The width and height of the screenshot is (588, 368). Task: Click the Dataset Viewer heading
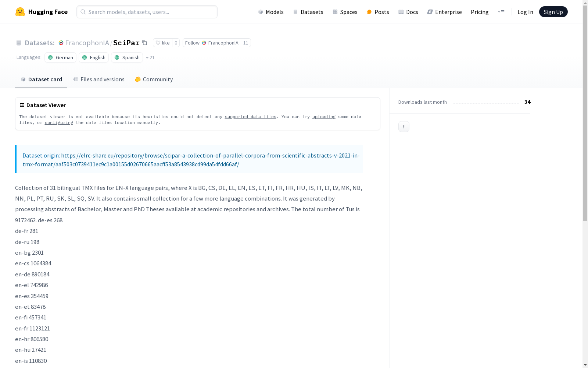tap(46, 105)
